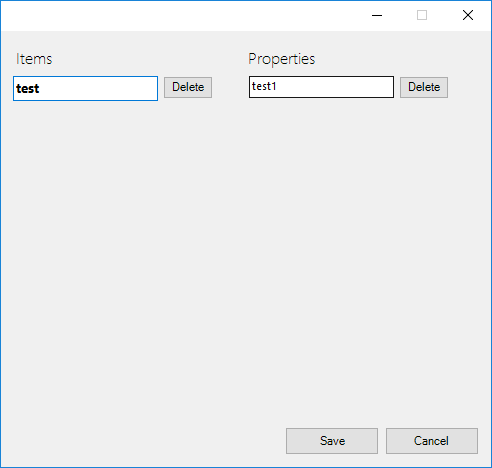Focus the 'test' item text field

[85, 88]
